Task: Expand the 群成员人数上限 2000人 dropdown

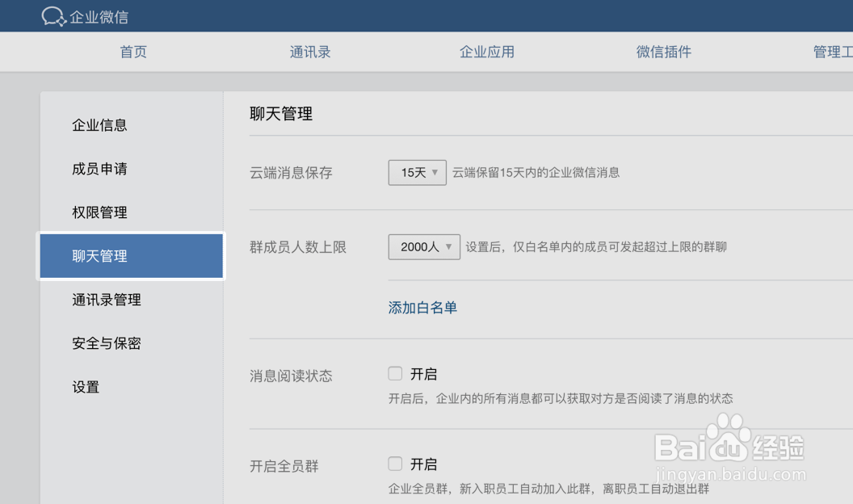Action: pos(423,246)
